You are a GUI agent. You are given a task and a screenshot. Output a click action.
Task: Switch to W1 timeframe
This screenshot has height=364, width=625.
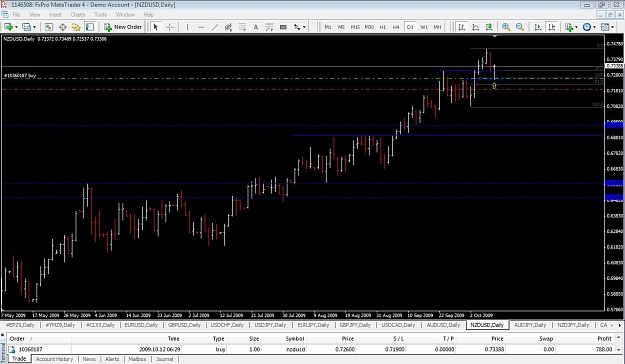pyautogui.click(x=424, y=27)
